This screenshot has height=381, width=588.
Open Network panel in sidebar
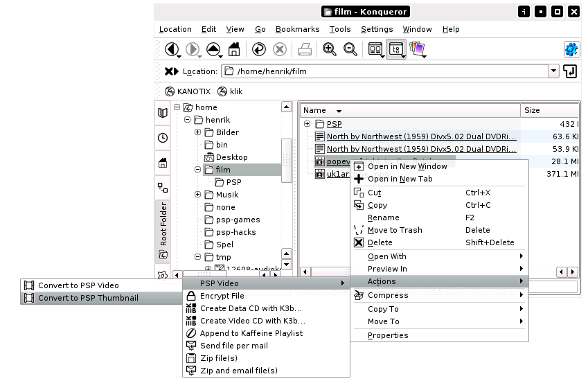pyautogui.click(x=162, y=188)
